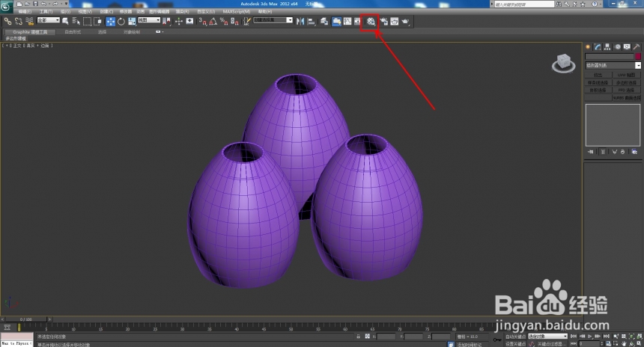Open the selection filter dropdown

pos(49,20)
